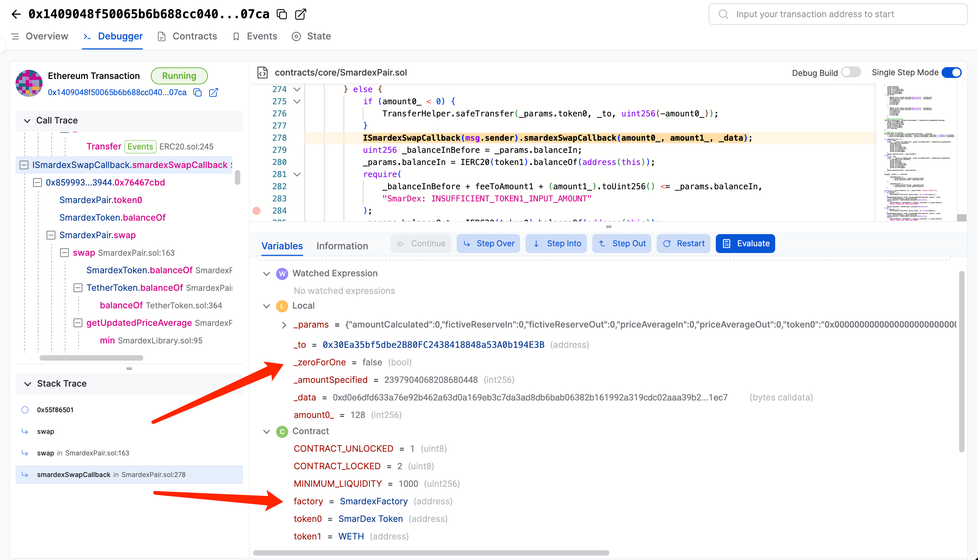Image resolution: width=978 pixels, height=560 pixels.
Task: Click the back arrow next to transaction hash
Action: click(x=16, y=14)
